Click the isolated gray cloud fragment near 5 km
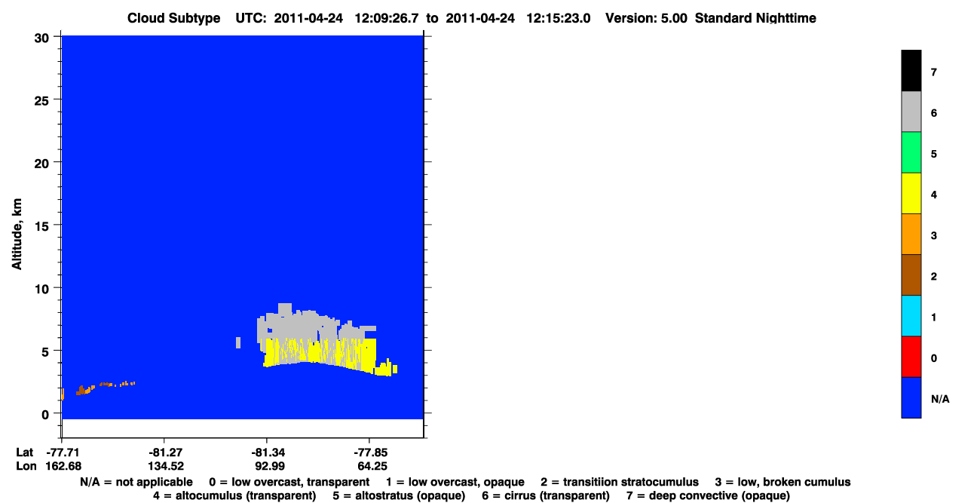The width and height of the screenshot is (980, 503). 238,342
